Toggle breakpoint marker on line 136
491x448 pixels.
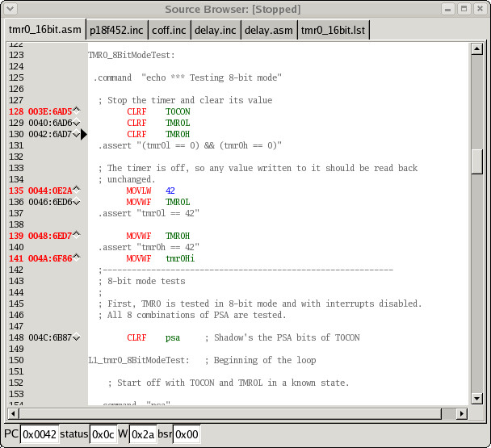pyautogui.click(x=77, y=203)
